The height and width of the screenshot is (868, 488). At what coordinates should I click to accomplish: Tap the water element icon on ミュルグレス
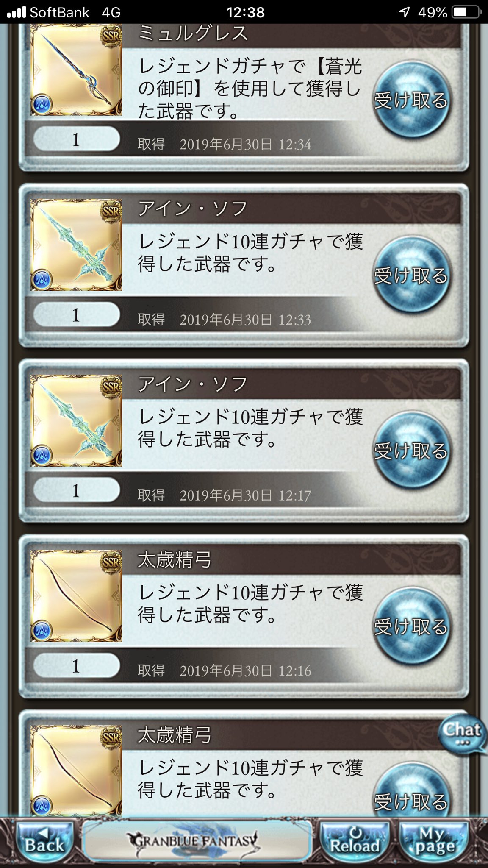(x=42, y=104)
